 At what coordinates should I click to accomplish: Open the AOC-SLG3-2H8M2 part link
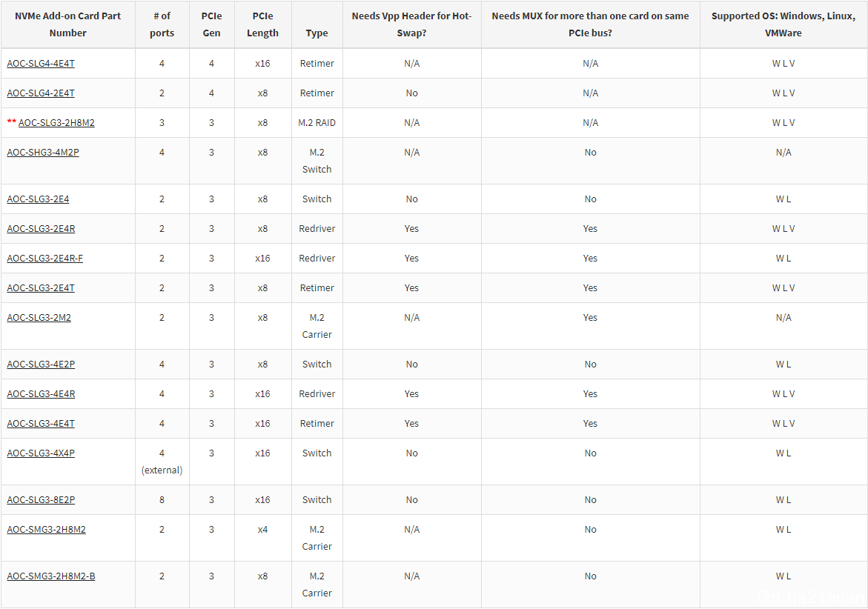(x=56, y=123)
